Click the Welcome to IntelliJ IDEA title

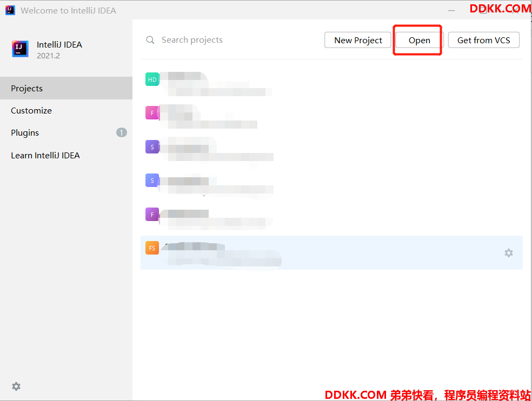point(68,10)
